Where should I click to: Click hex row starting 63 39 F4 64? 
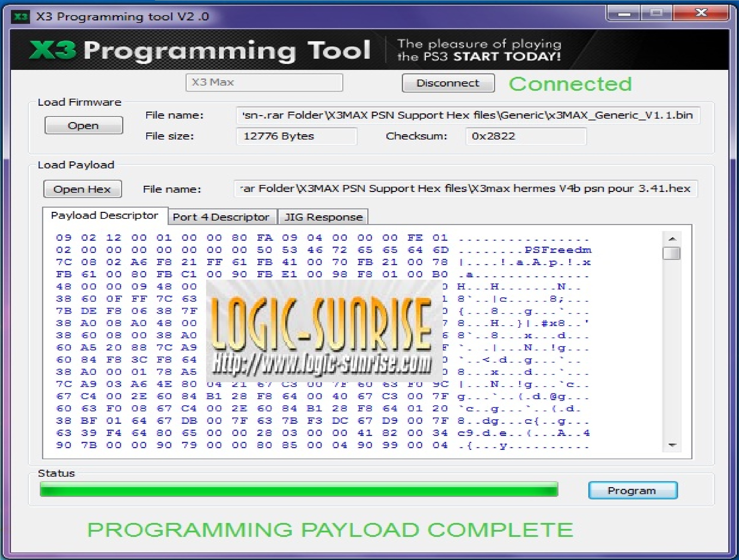tap(323, 433)
